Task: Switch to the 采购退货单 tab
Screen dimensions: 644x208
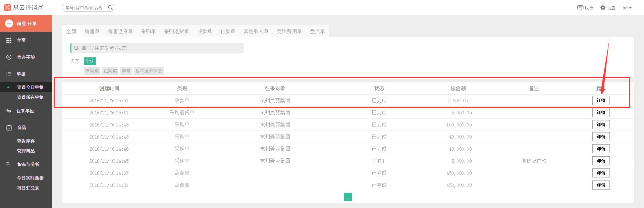Action: tap(176, 31)
